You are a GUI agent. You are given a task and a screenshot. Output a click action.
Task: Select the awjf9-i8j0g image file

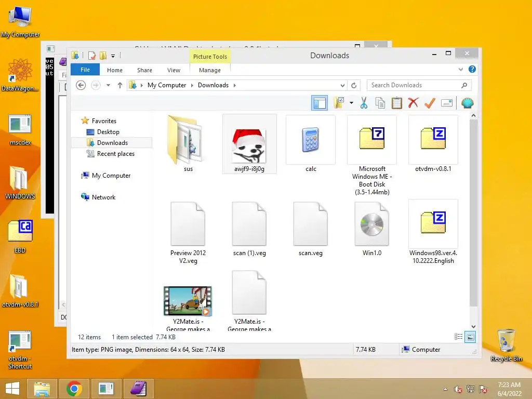(x=249, y=143)
